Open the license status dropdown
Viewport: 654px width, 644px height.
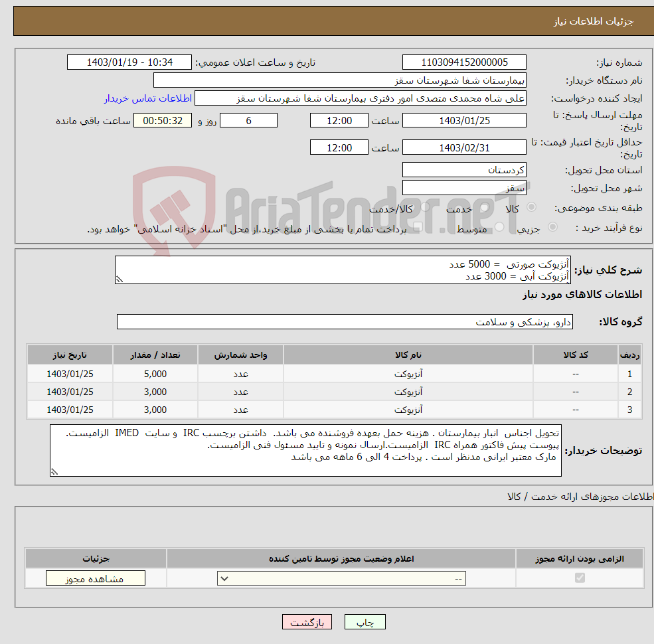341,578
